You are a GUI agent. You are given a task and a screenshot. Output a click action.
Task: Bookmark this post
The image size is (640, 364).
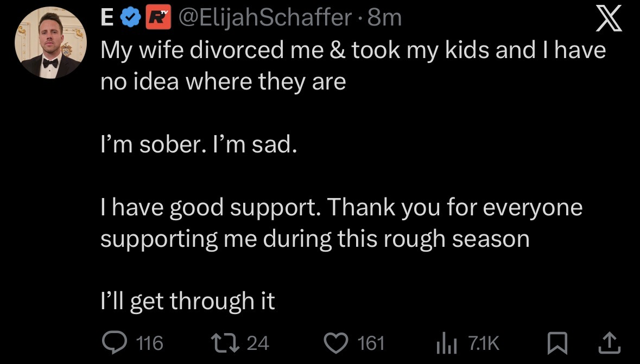pyautogui.click(x=557, y=343)
